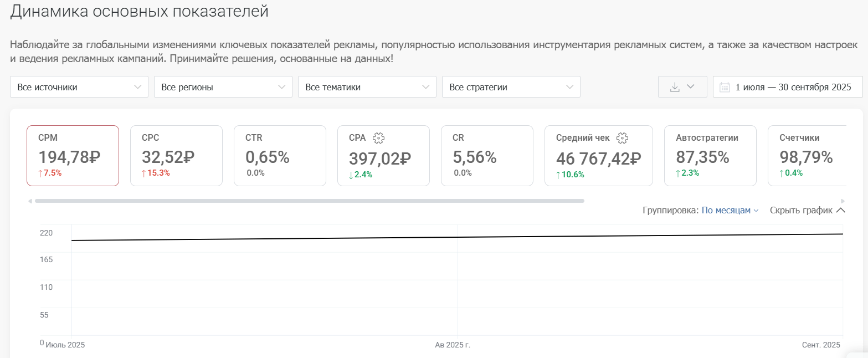Click the Автостратегии change 2.3%
Viewport: 868px width, 358px height.
(x=691, y=173)
